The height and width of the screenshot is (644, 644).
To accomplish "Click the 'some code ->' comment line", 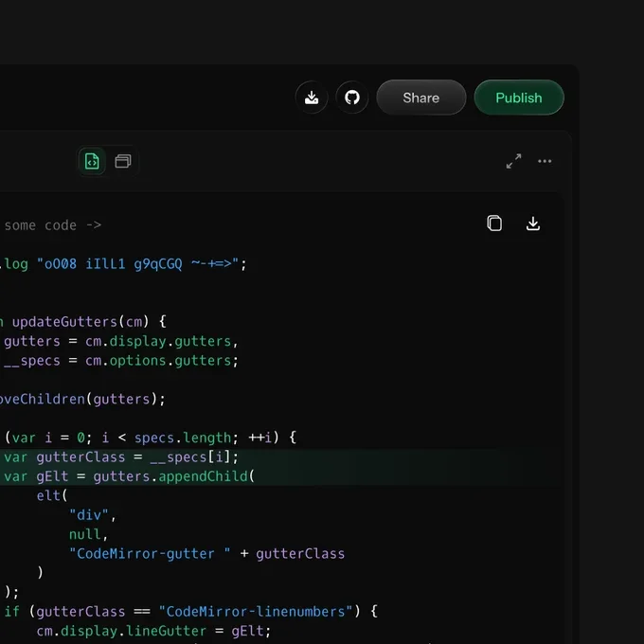I will click(x=53, y=225).
